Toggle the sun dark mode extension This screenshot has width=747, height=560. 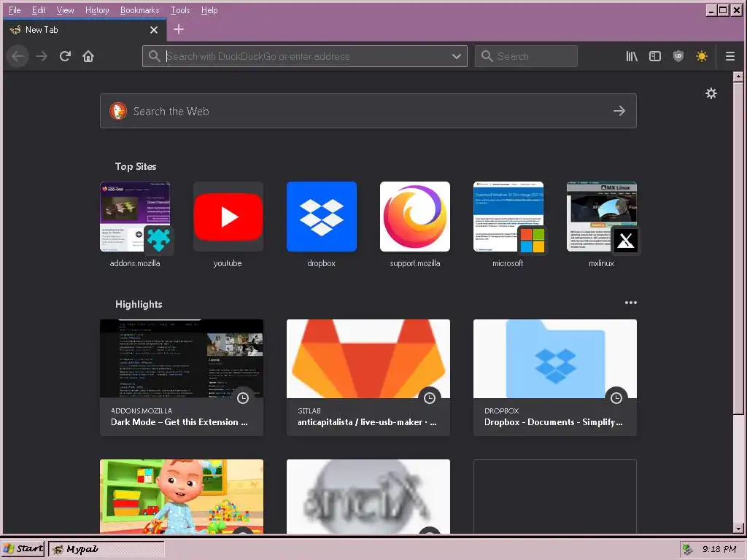[x=702, y=56]
